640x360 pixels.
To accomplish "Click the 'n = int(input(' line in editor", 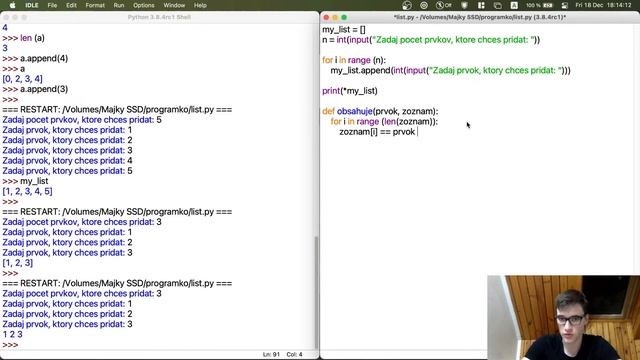I will [x=431, y=40].
